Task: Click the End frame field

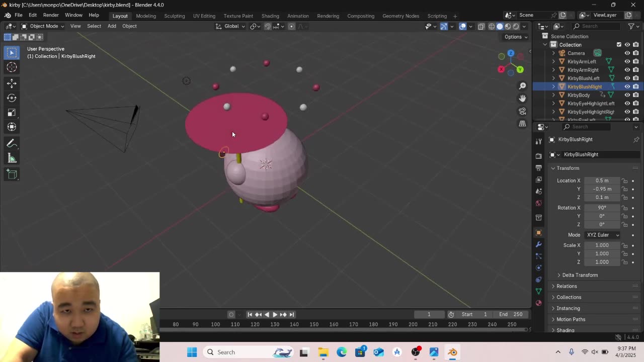Action: [512, 314]
